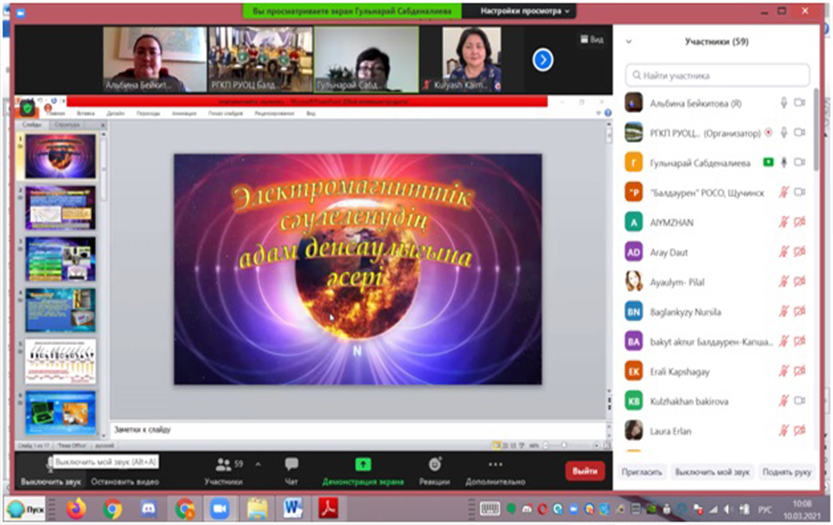Open the Реакции reactions menu
The height and width of the screenshot is (525, 833).
click(434, 465)
